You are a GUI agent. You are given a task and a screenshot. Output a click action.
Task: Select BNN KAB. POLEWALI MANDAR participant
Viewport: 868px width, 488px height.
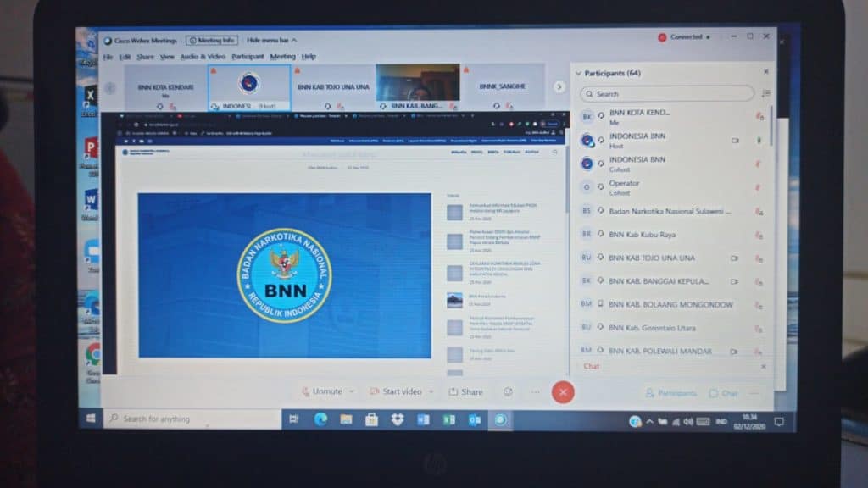672,351
